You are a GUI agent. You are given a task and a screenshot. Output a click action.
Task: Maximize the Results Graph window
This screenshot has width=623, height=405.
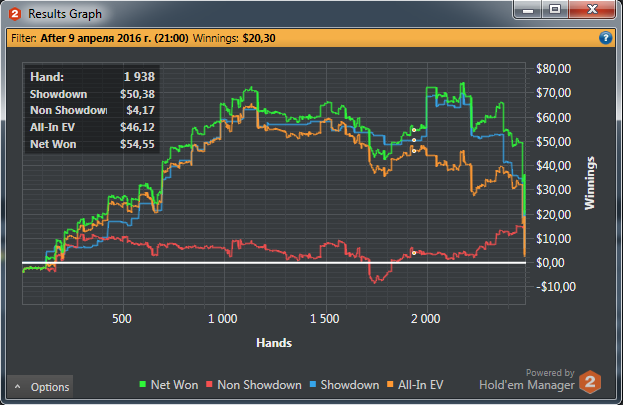click(555, 10)
